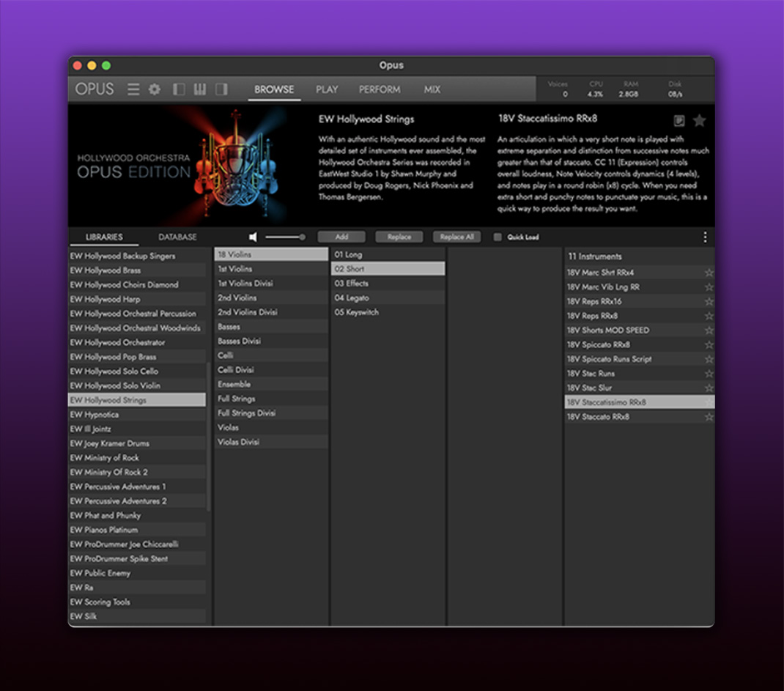Click the Add button
The image size is (784, 691).
(x=341, y=237)
